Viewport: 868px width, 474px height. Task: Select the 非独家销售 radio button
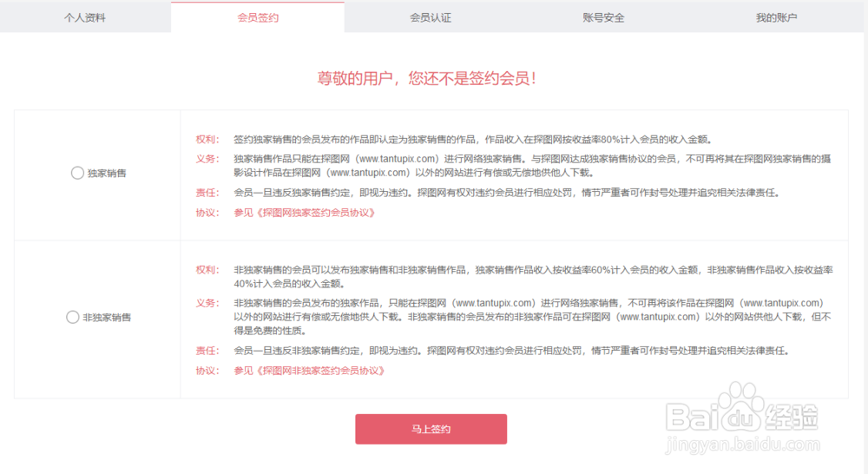(x=73, y=317)
